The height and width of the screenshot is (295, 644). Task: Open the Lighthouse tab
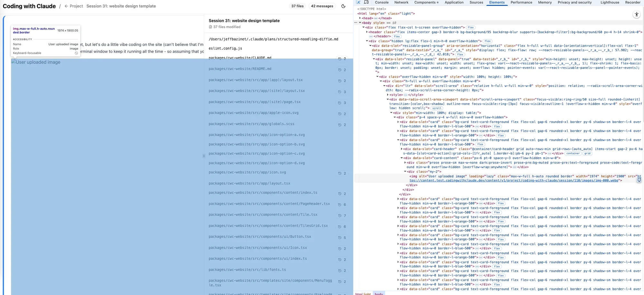click(x=610, y=2)
